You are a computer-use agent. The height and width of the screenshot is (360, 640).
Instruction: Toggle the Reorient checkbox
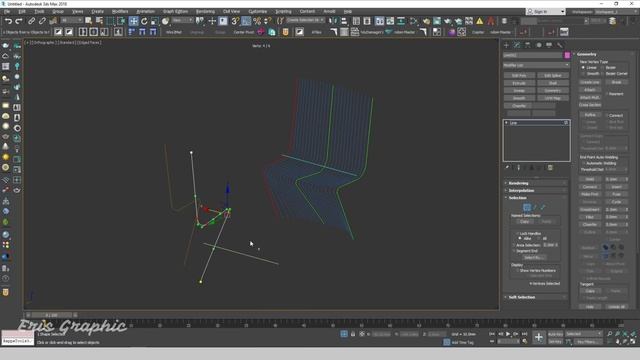click(x=607, y=94)
